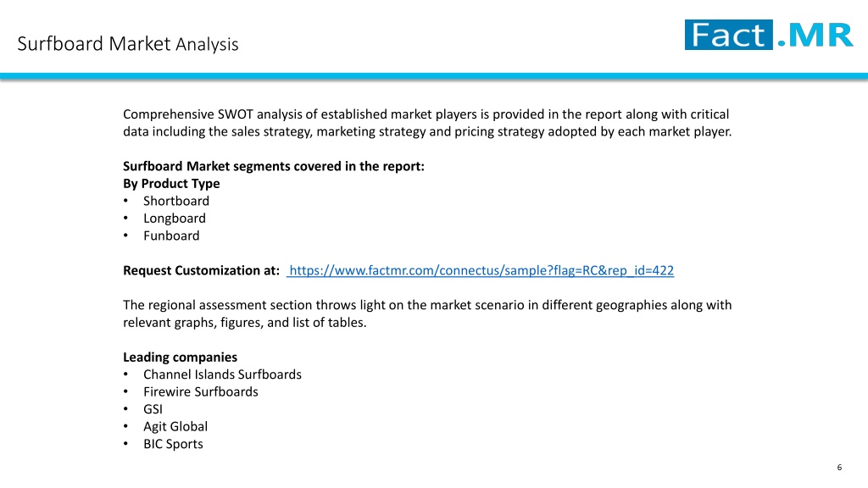Select Firewire Surfboards company entry

pyautogui.click(x=200, y=391)
